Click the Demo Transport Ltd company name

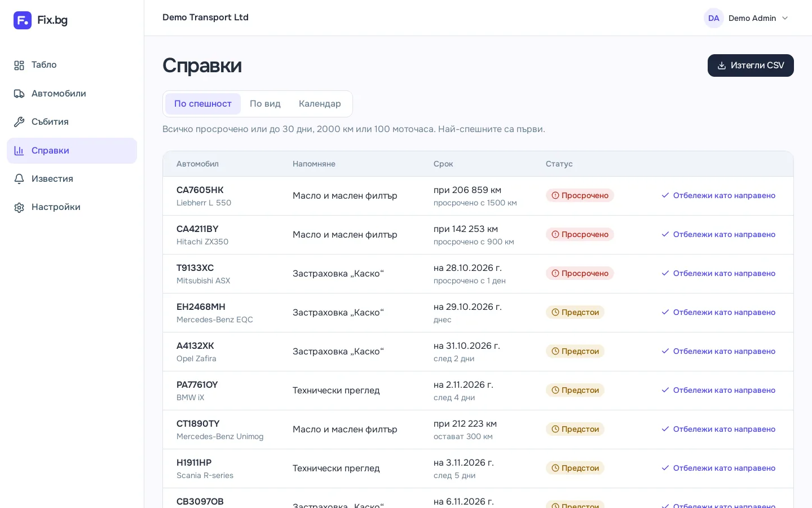pos(205,17)
